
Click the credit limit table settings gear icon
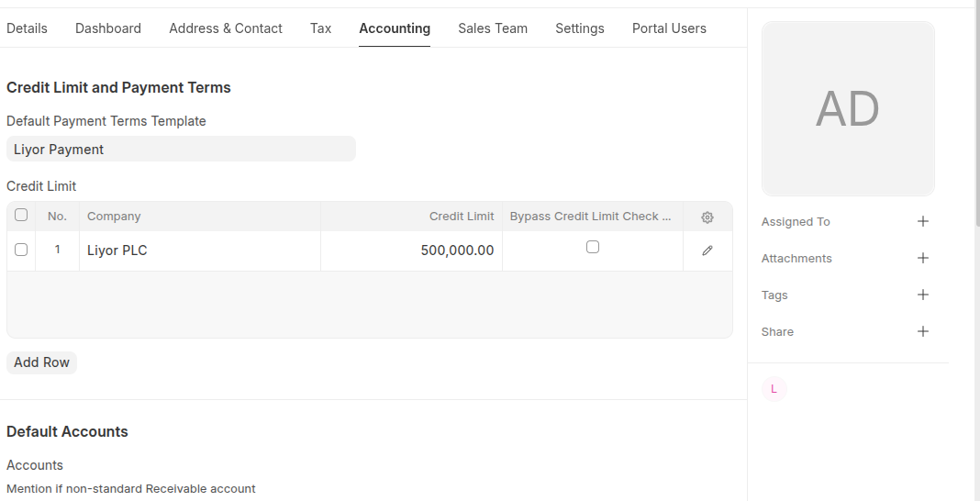point(707,217)
